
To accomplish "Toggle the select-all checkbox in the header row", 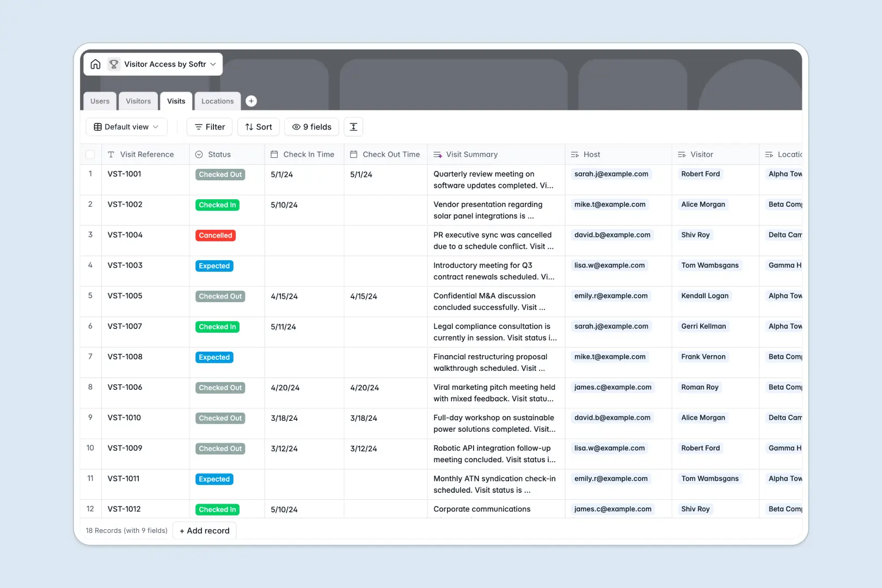I will [x=90, y=154].
